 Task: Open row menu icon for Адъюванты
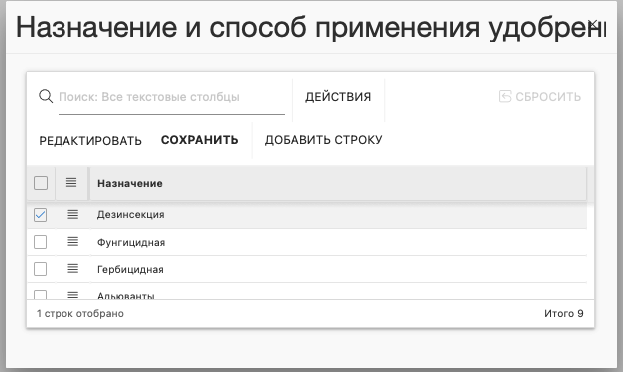[72, 295]
